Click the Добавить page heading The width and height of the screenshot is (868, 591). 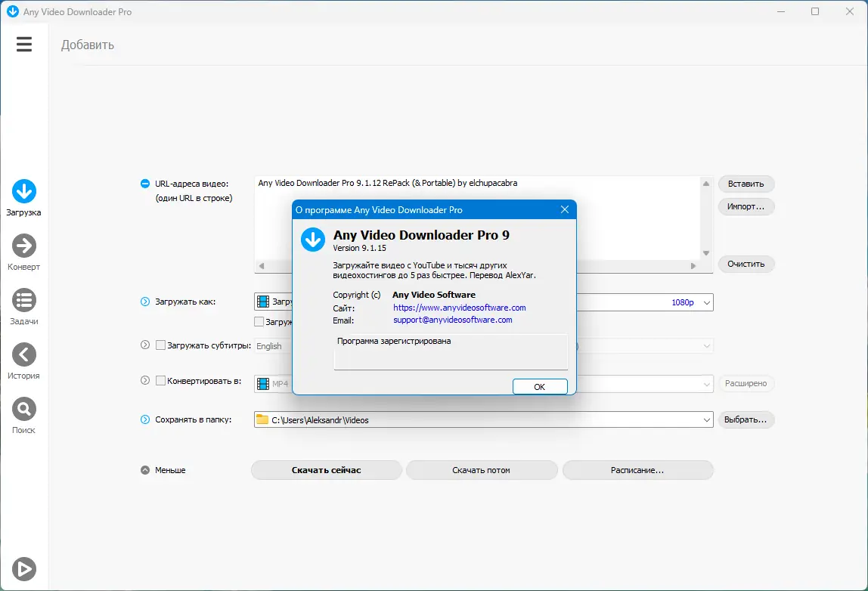coord(88,45)
